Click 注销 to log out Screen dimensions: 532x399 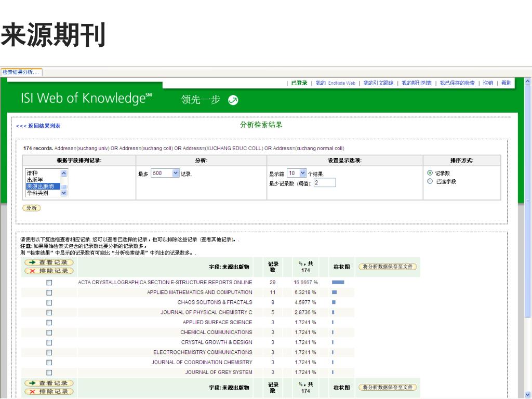(488, 83)
